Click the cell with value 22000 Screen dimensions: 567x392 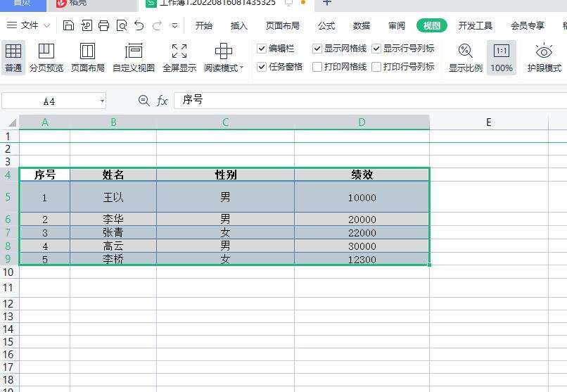click(x=362, y=232)
